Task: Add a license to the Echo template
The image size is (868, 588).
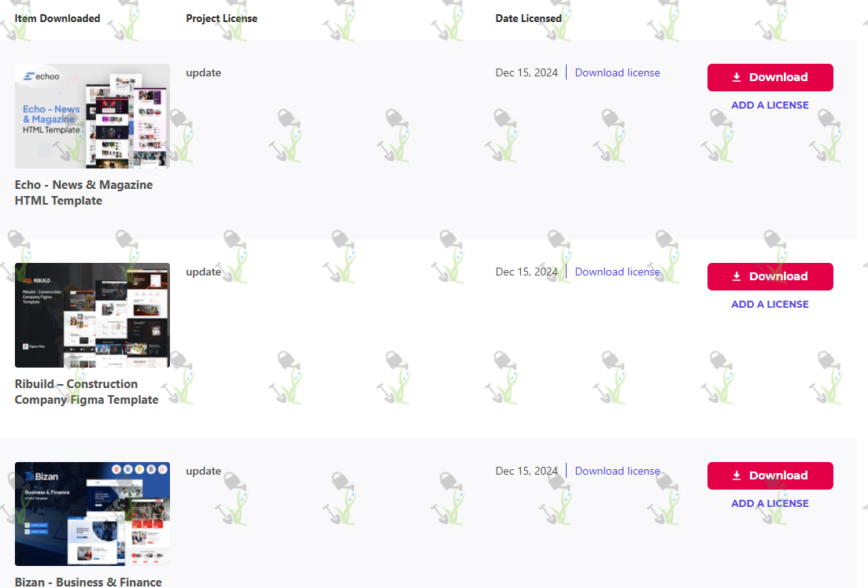Action: [770, 105]
